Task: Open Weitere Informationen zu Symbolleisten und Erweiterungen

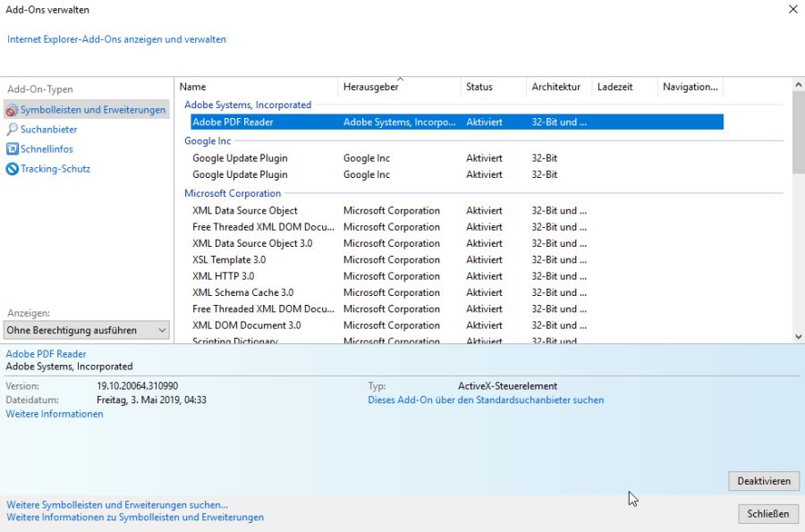Action: (x=135, y=517)
